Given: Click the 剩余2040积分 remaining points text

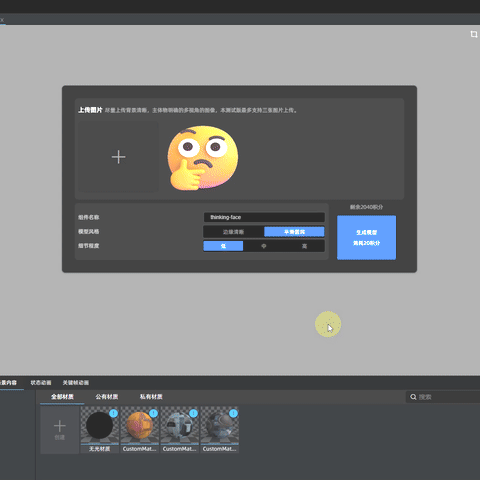Looking at the screenshot, I should [366, 207].
